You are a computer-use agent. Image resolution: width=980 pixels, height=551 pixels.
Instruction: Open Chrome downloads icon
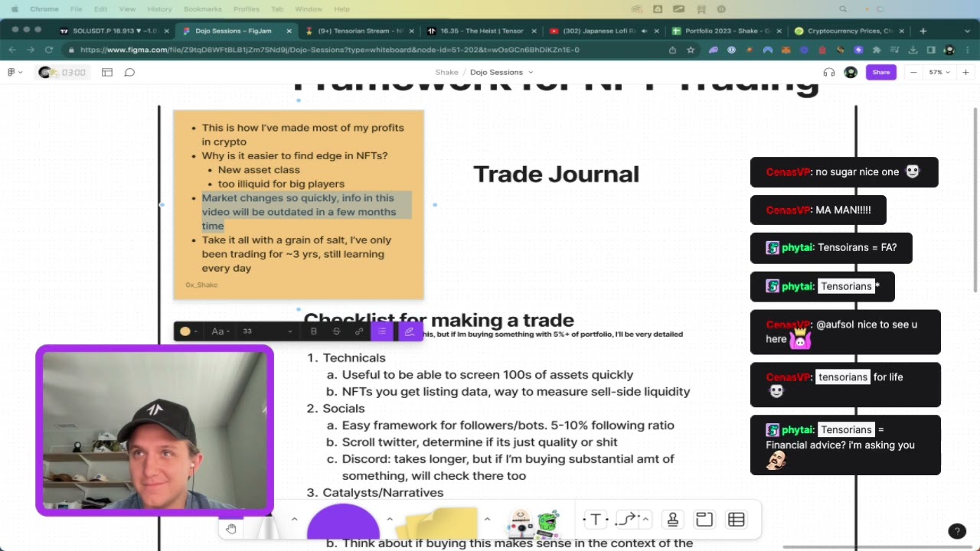pyautogui.click(x=913, y=50)
